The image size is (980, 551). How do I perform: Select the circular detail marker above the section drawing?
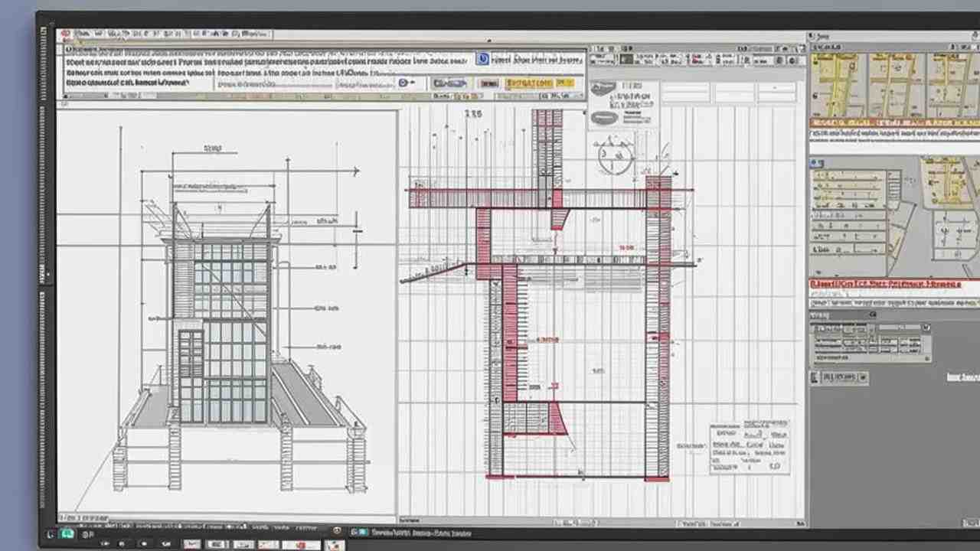click(615, 156)
